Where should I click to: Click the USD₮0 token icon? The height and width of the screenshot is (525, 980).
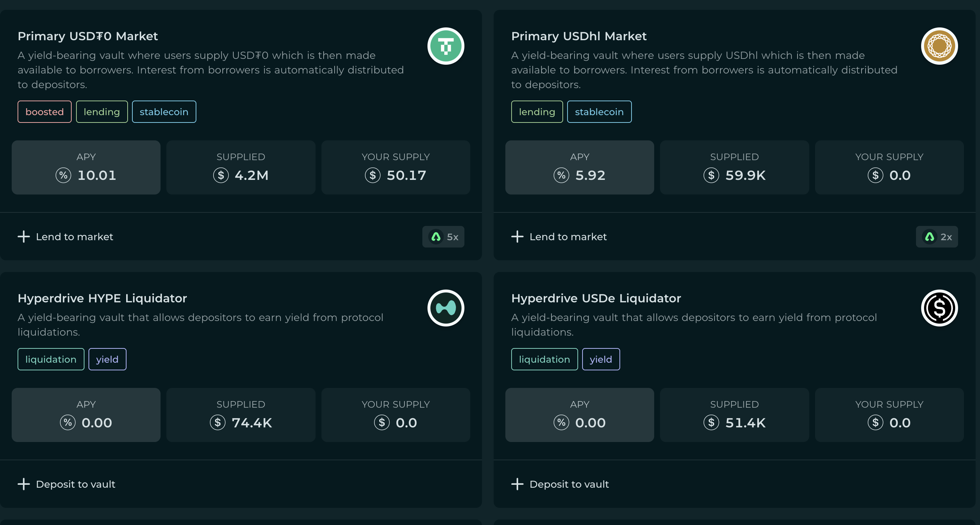(x=445, y=46)
